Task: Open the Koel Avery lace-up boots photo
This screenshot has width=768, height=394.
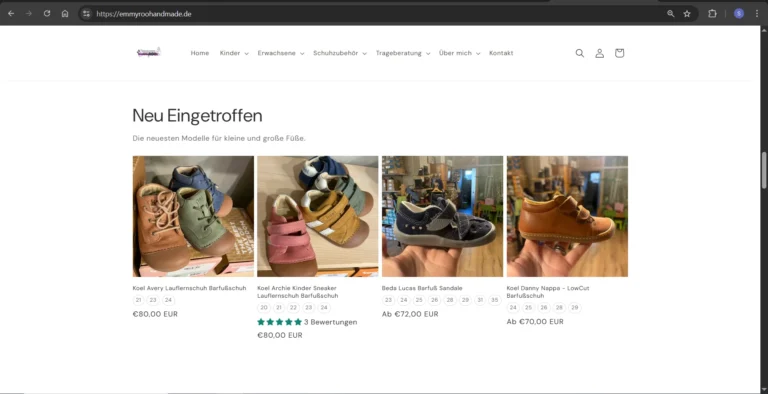Action: click(x=193, y=216)
